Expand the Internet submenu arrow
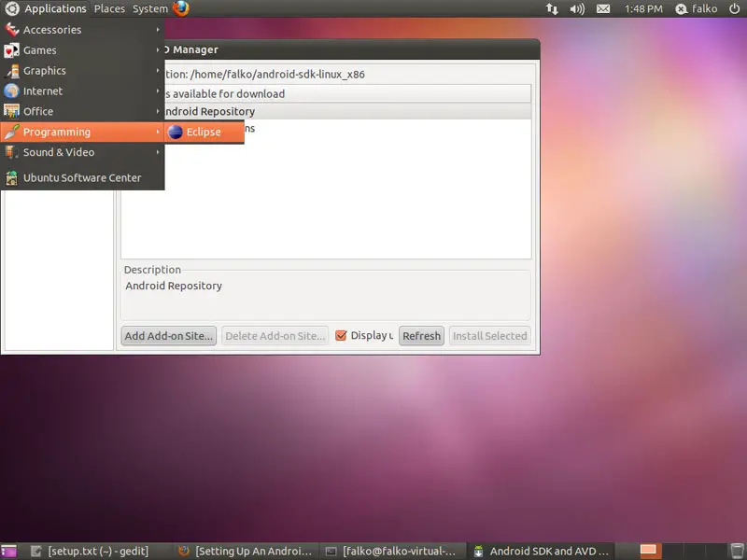The width and height of the screenshot is (747, 560). click(158, 91)
